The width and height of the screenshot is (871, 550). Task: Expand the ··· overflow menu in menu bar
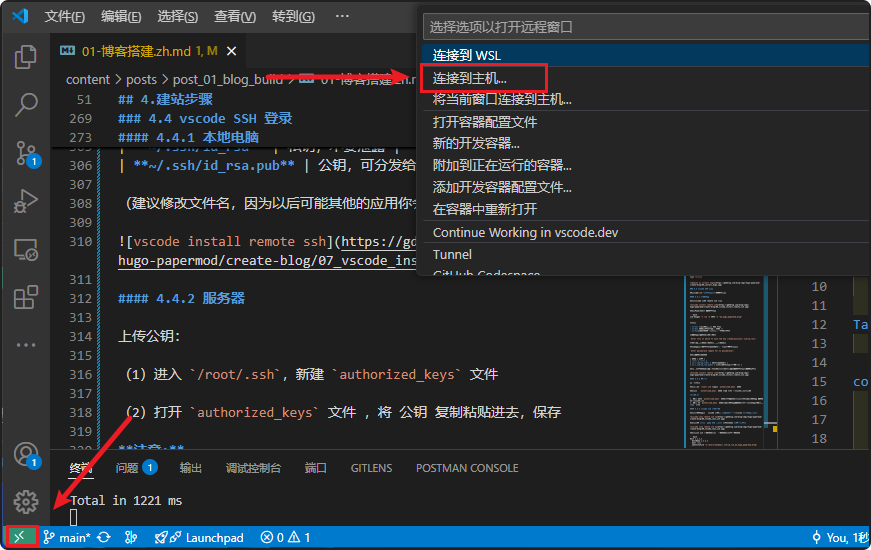coord(342,17)
